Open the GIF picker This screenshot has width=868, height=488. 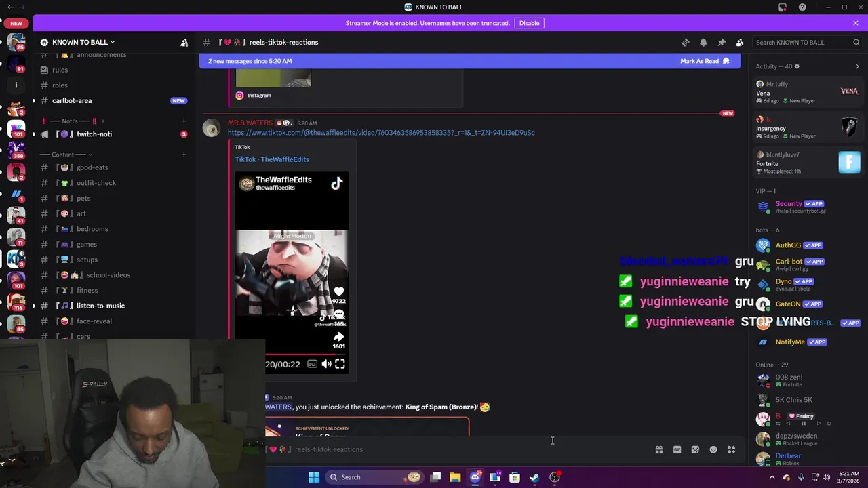(677, 449)
